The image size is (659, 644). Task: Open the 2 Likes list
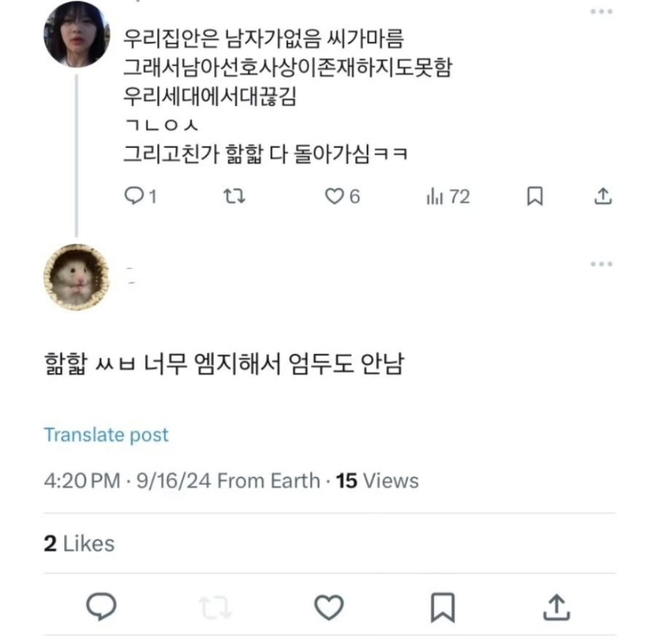tap(79, 543)
